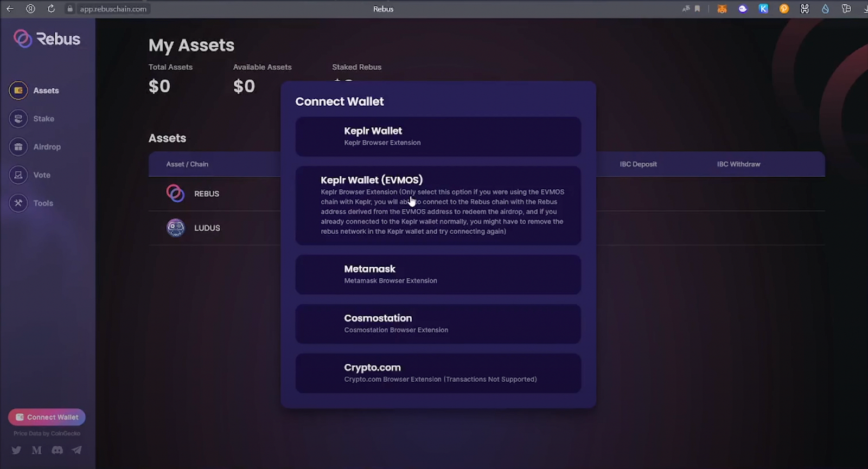Image resolution: width=868 pixels, height=469 pixels.
Task: Reload the page with the refresh icon
Action: (x=51, y=9)
